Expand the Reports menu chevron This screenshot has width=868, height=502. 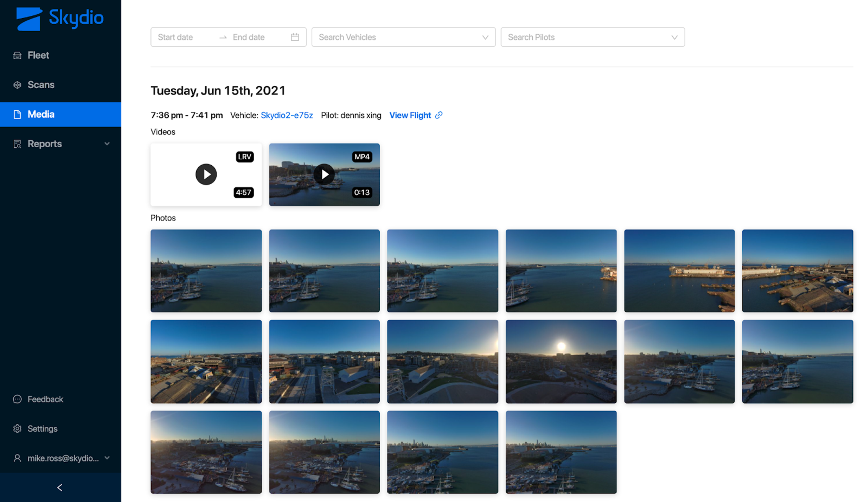107,144
